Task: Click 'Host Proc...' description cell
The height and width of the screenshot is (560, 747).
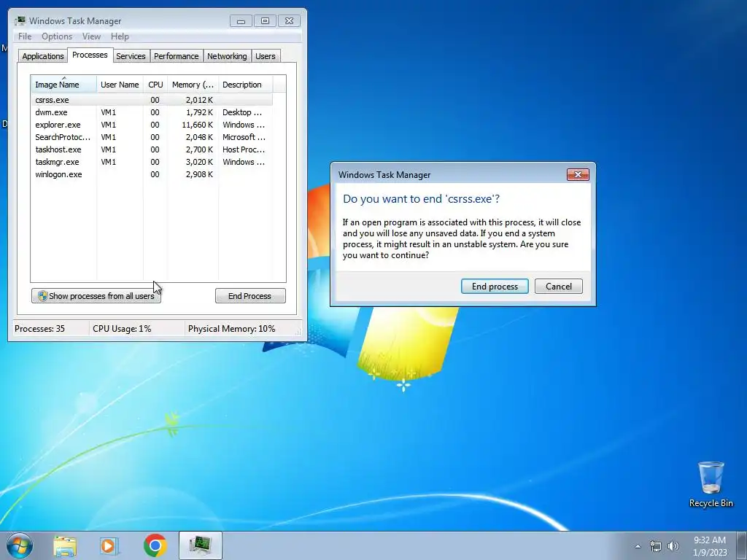Action: click(x=244, y=149)
